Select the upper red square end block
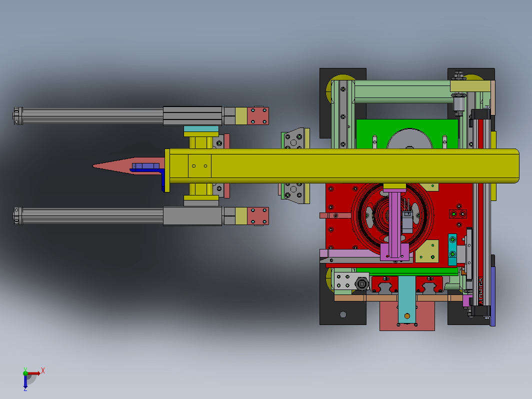532x399 pixels. [258, 115]
